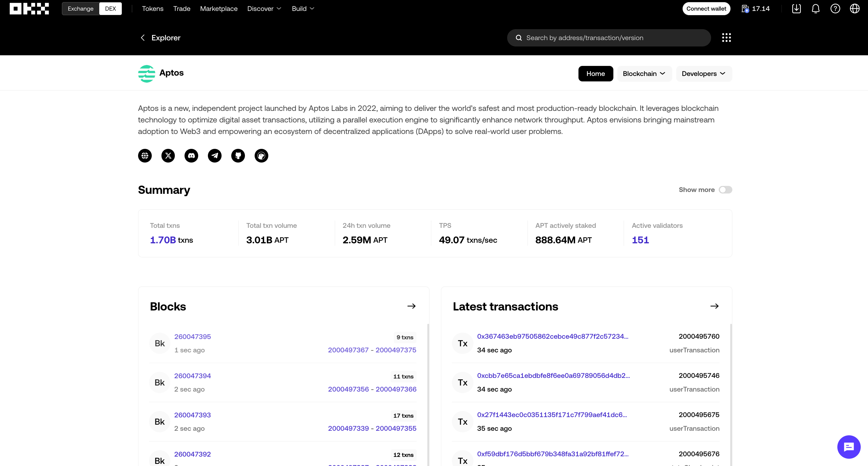868x466 pixels.
Task: Open the help question mark icon
Action: pyautogui.click(x=835, y=9)
